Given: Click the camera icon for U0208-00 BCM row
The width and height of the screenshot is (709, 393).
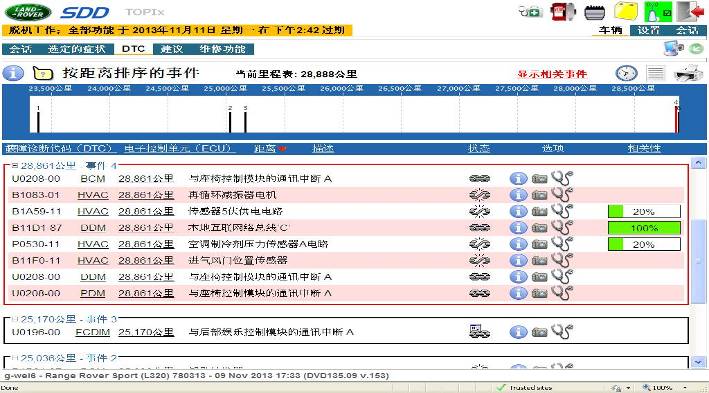Looking at the screenshot, I should 539,179.
